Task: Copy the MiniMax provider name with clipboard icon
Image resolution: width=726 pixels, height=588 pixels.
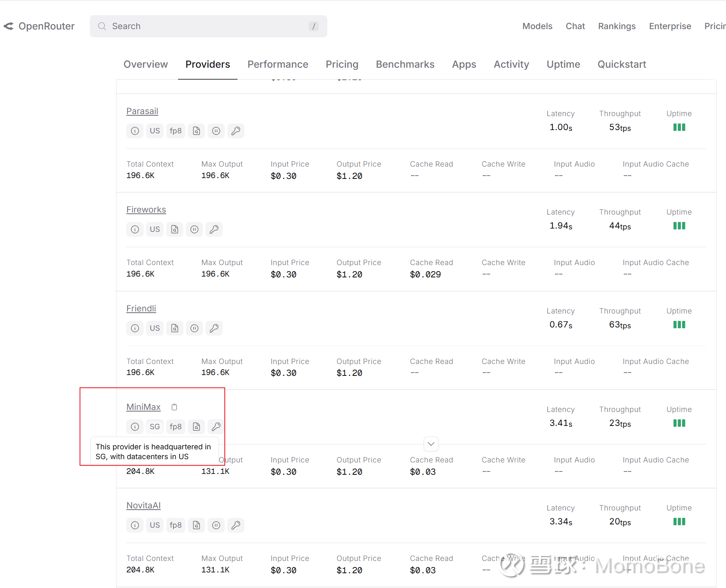Action: 174,407
